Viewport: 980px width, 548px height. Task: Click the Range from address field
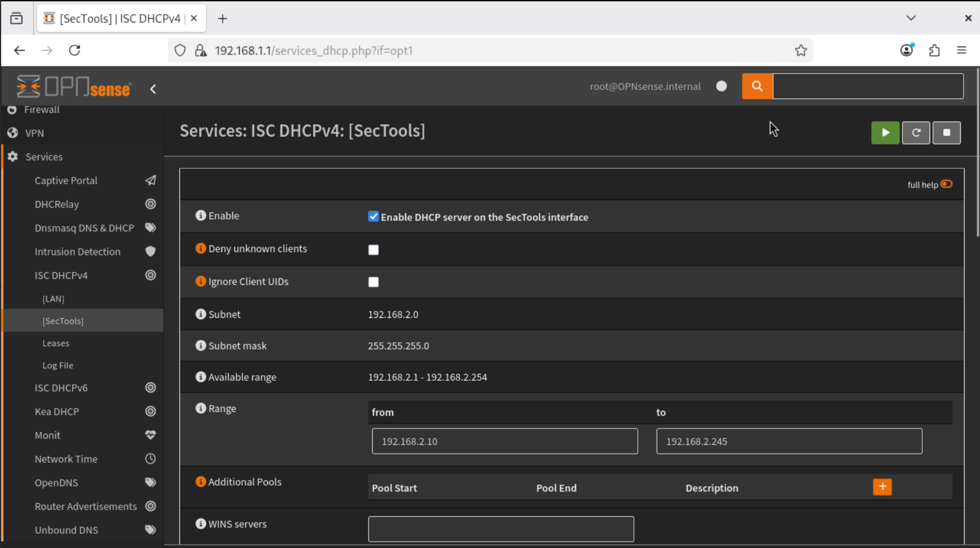coord(504,441)
